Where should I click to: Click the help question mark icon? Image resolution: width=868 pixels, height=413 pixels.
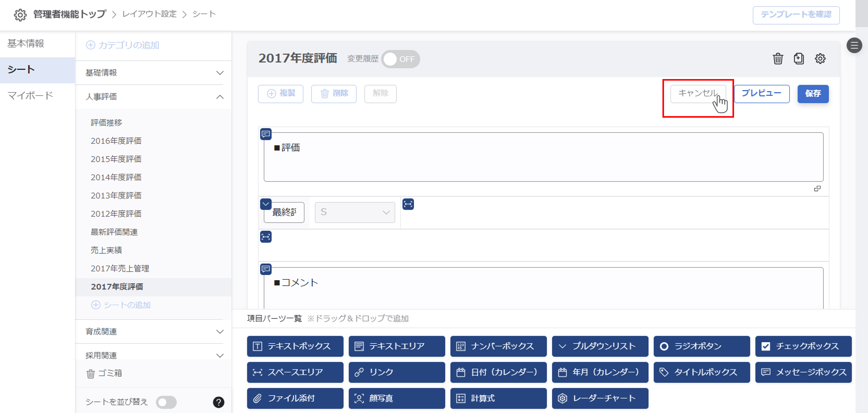click(218, 402)
